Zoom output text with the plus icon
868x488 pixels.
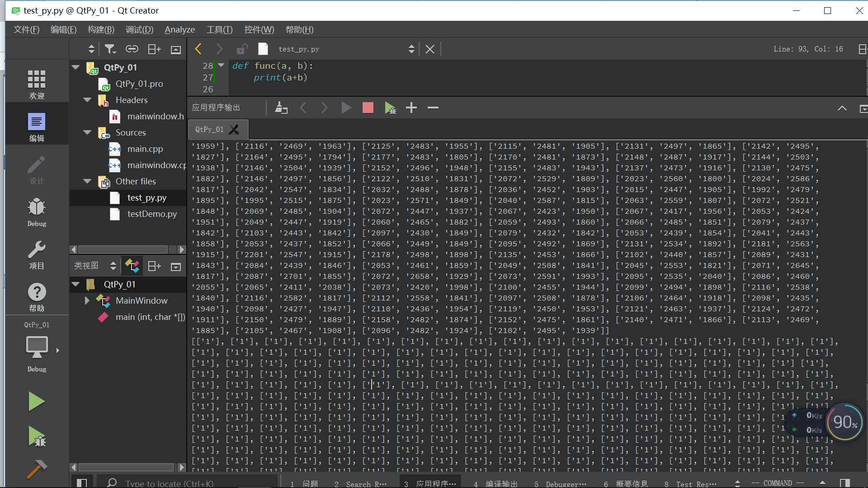pos(411,108)
